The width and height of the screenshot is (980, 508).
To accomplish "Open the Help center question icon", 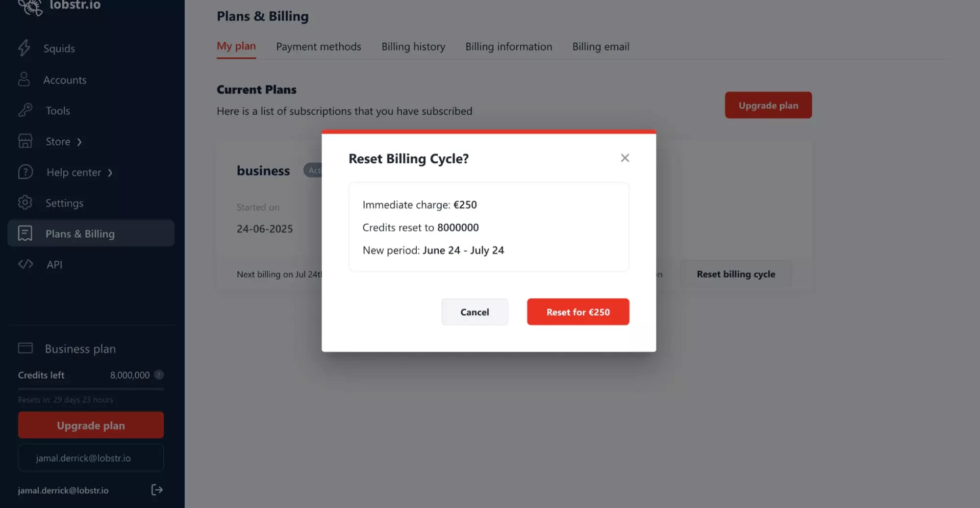I will pyautogui.click(x=25, y=172).
